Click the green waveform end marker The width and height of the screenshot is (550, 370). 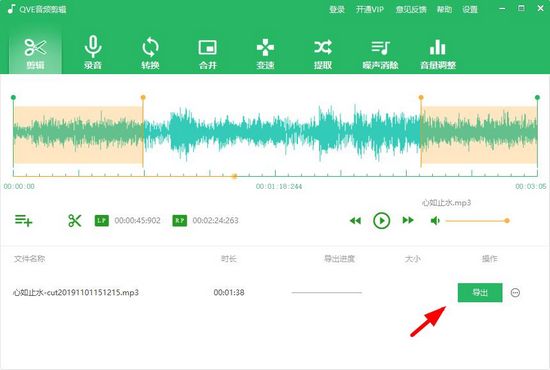point(537,97)
